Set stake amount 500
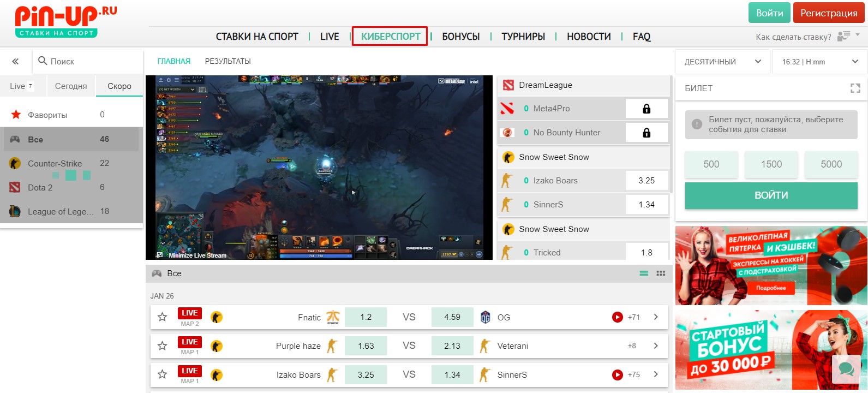Image resolution: width=868 pixels, height=393 pixels. (x=711, y=164)
